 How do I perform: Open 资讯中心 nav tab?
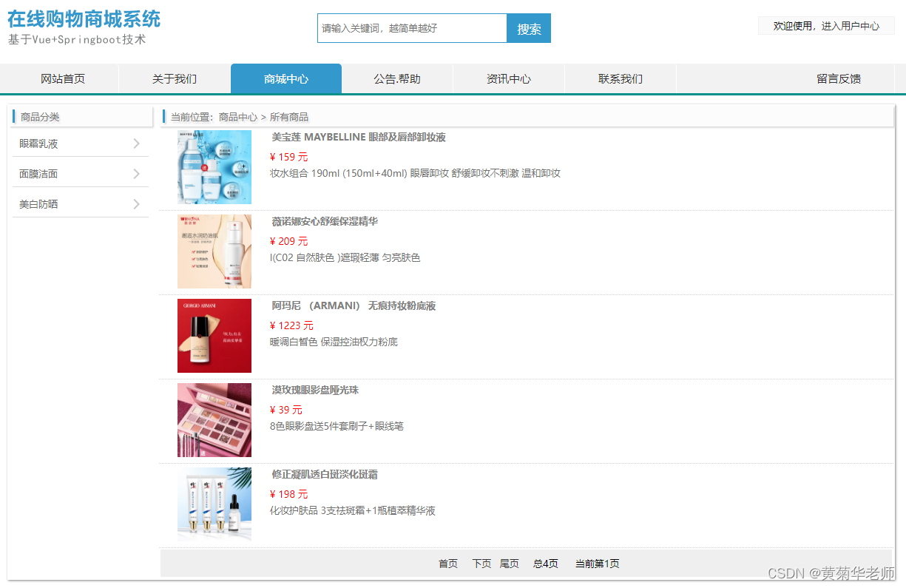point(509,79)
